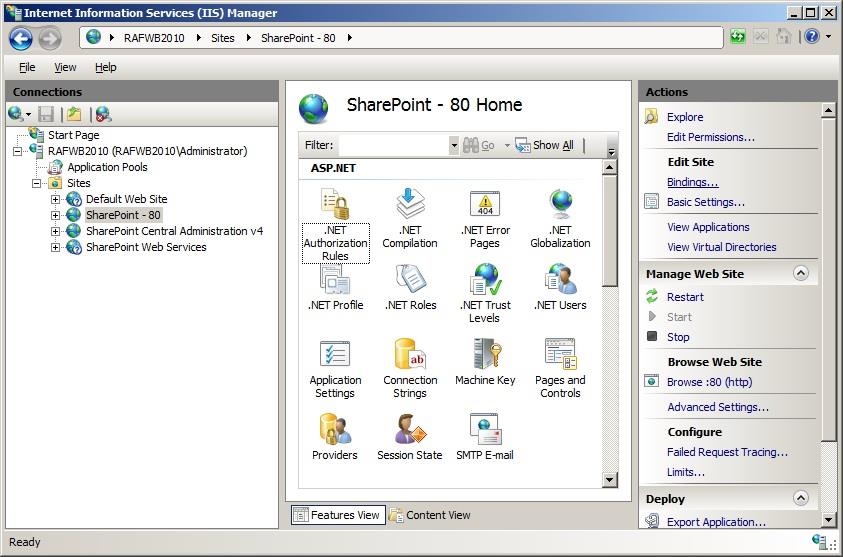This screenshot has height=557, width=843.
Task: Open SMTP E-mail feature
Action: coord(485,437)
